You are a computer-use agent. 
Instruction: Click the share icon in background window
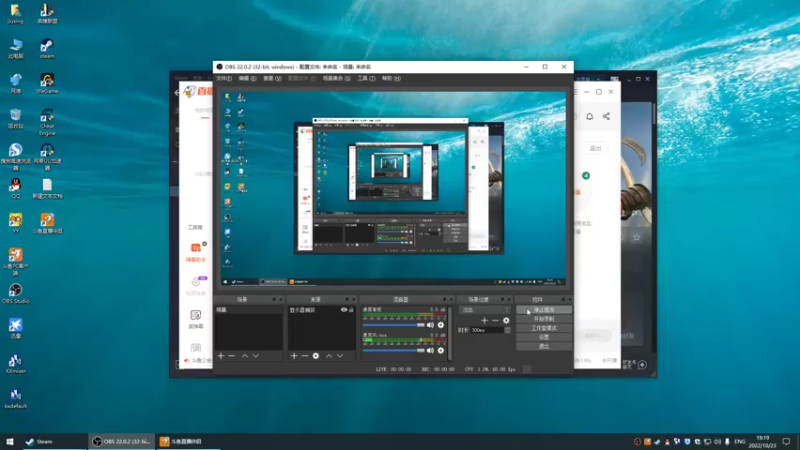[x=606, y=116]
